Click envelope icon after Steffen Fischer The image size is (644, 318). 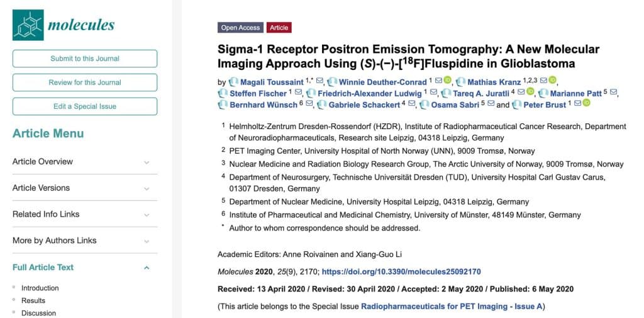coord(299,92)
